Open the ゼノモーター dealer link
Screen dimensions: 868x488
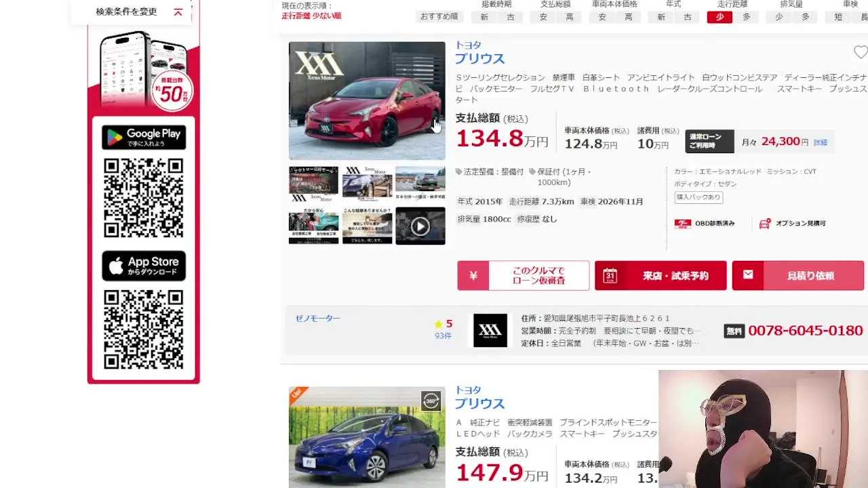click(318, 319)
